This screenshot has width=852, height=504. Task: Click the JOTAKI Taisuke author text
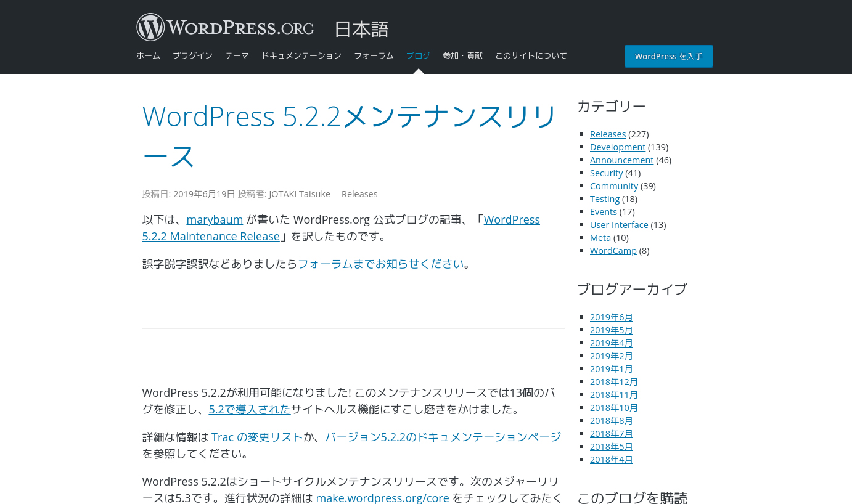300,194
